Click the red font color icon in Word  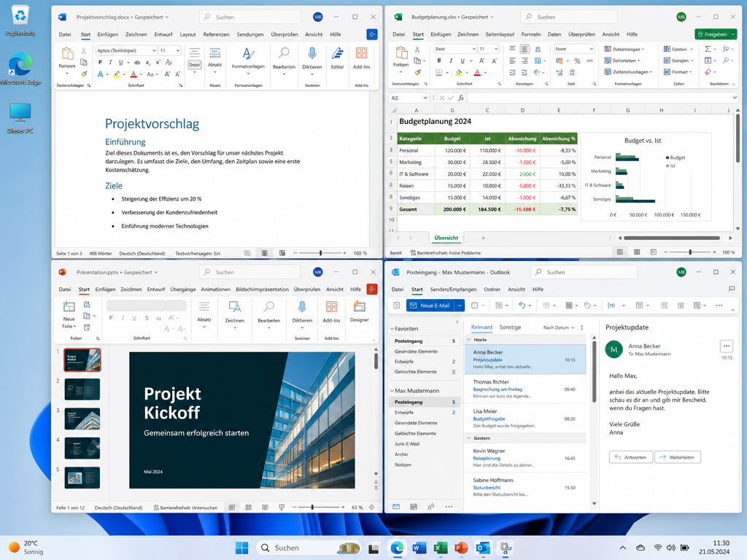tap(134, 74)
